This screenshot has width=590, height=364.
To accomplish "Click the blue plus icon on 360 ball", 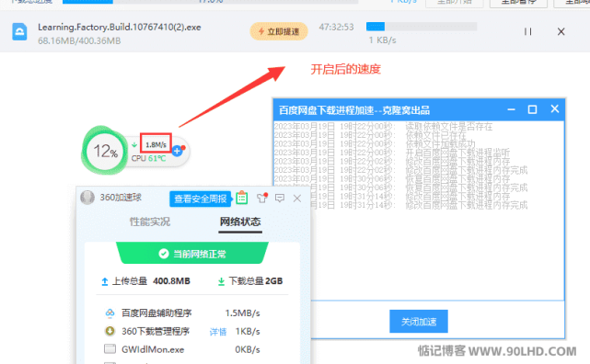I will click(x=178, y=151).
